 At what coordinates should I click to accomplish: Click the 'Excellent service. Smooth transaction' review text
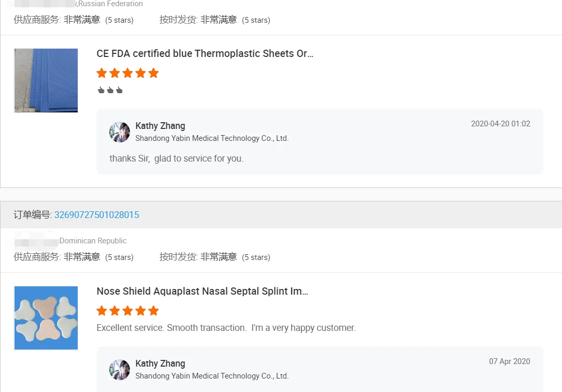click(x=226, y=328)
